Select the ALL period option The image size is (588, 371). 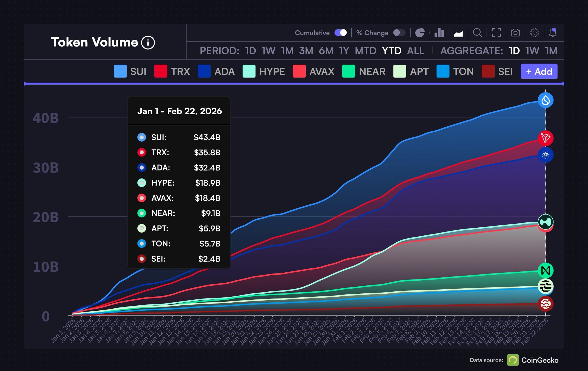pyautogui.click(x=415, y=51)
